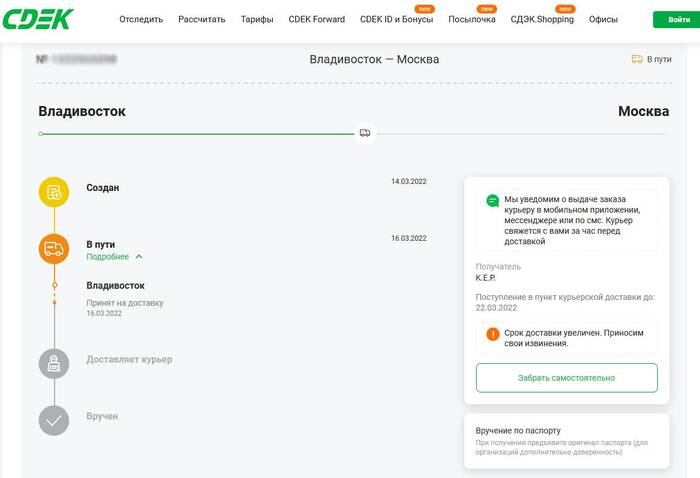
Task: Open the Офисы page
Action: (603, 19)
